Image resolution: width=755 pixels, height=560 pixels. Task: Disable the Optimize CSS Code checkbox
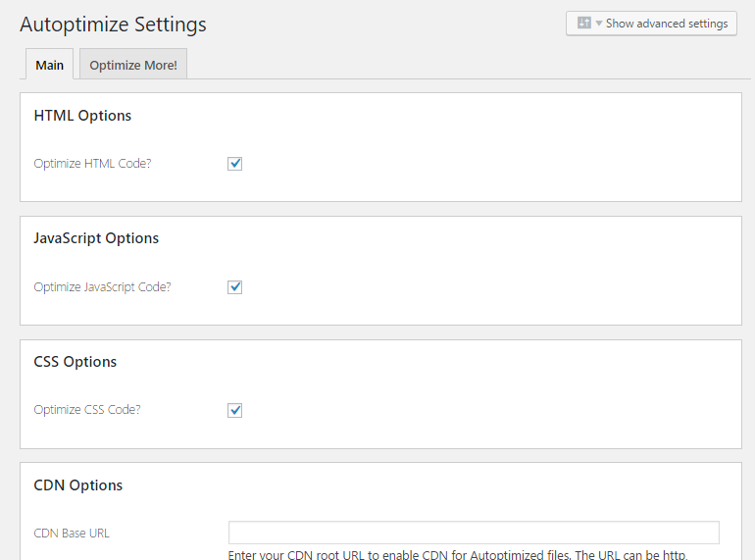[x=235, y=410]
